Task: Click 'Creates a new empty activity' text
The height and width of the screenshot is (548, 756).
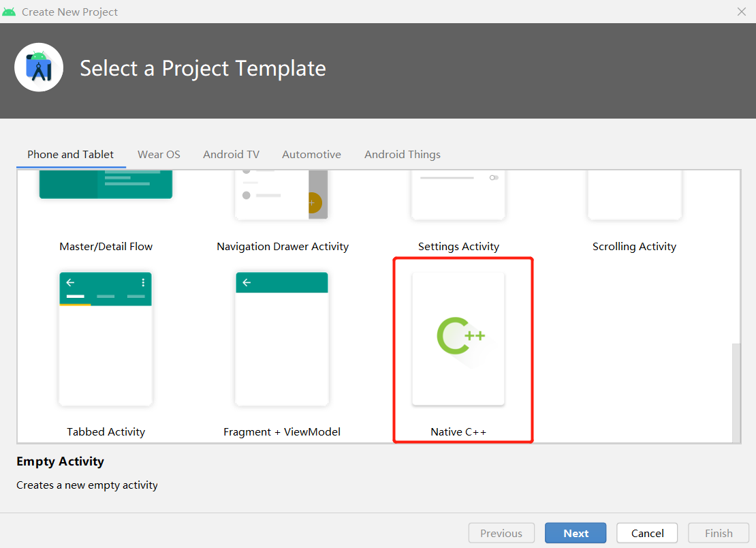Action: point(87,485)
